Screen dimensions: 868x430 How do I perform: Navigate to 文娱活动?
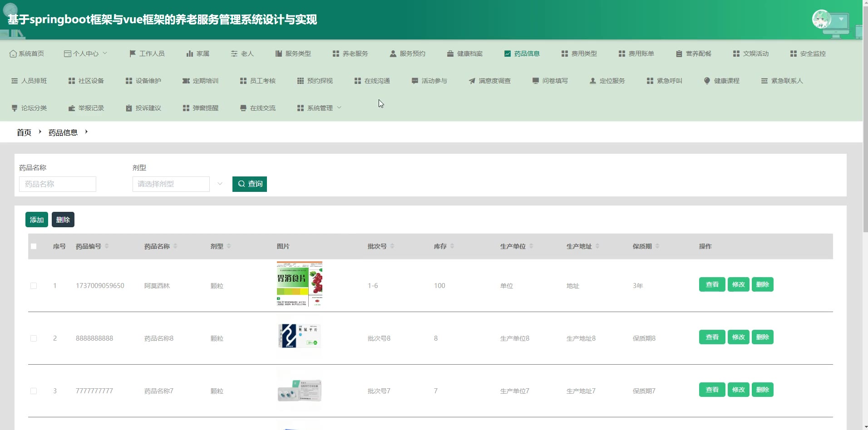(x=751, y=54)
